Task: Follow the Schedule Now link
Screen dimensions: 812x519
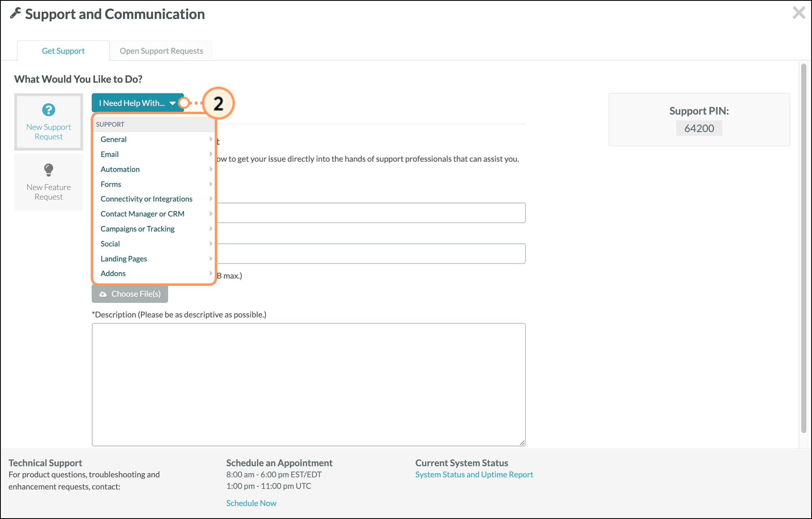Action: pos(251,503)
